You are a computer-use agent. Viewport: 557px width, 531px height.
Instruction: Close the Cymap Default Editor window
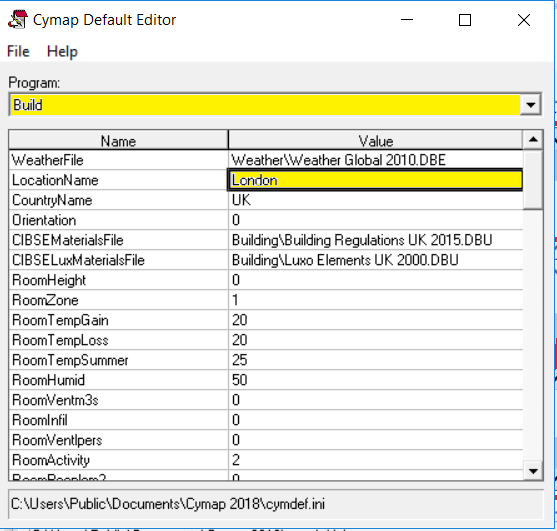click(x=524, y=20)
